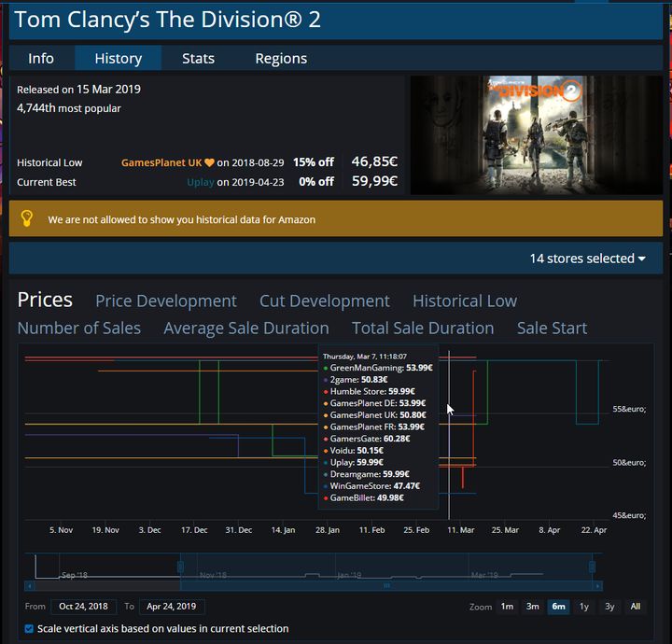Show the Cut Development chart
Screen dimensions: 672x644
click(x=325, y=301)
